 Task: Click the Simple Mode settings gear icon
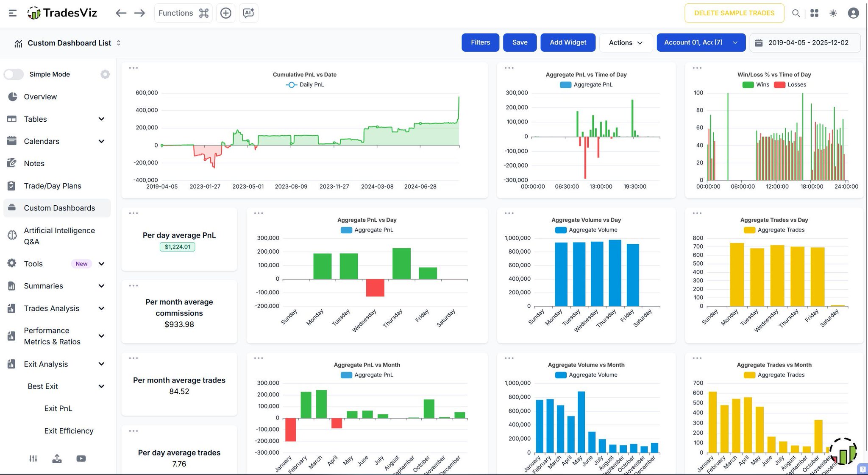pyautogui.click(x=105, y=74)
